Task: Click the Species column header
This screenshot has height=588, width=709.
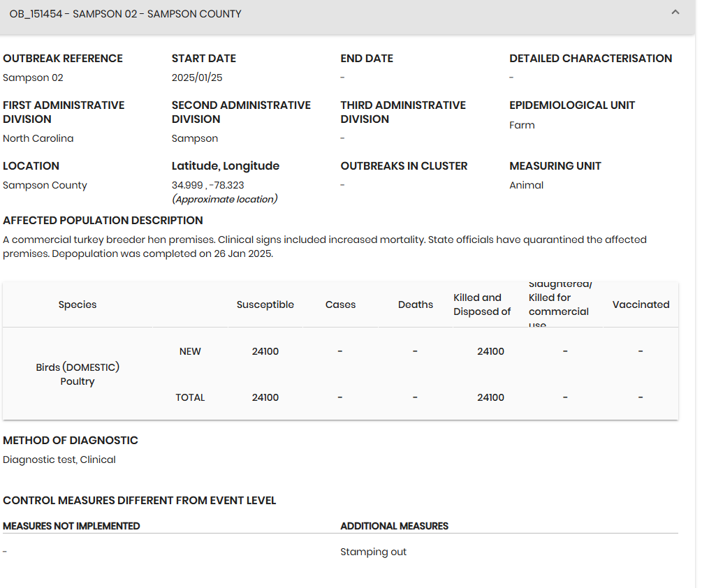Action: [78, 304]
